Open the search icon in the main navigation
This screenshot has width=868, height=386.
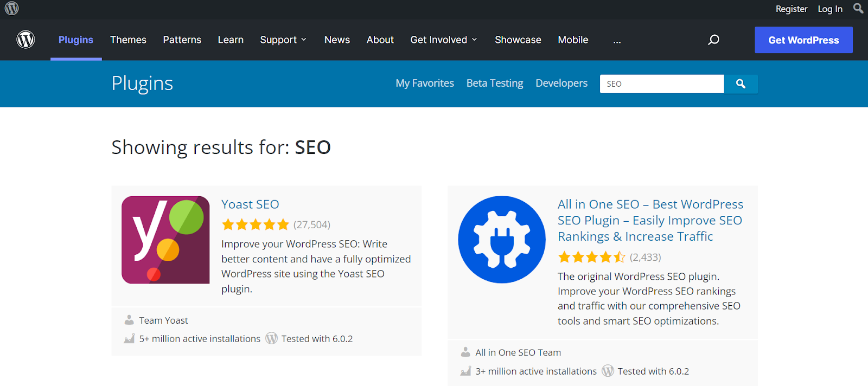(x=713, y=40)
